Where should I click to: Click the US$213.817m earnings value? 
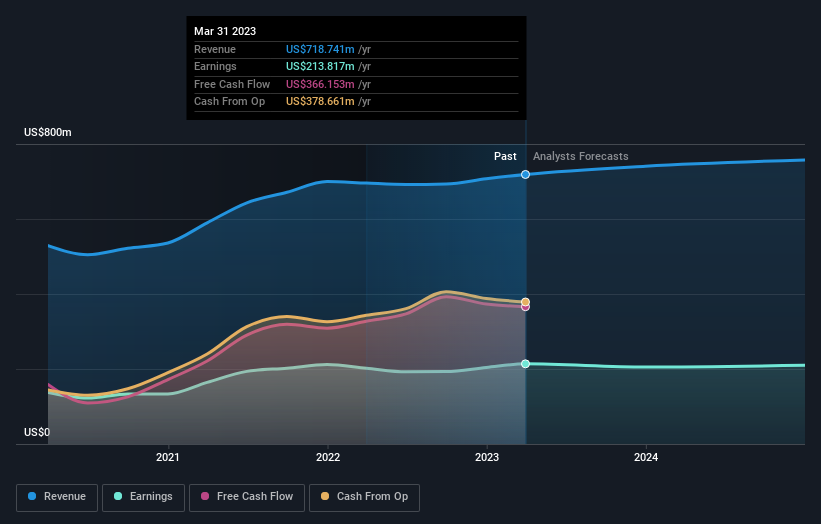coord(320,66)
